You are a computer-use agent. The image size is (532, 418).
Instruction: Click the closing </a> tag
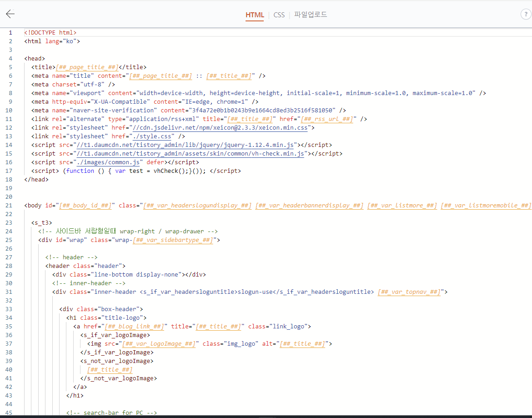click(x=80, y=387)
